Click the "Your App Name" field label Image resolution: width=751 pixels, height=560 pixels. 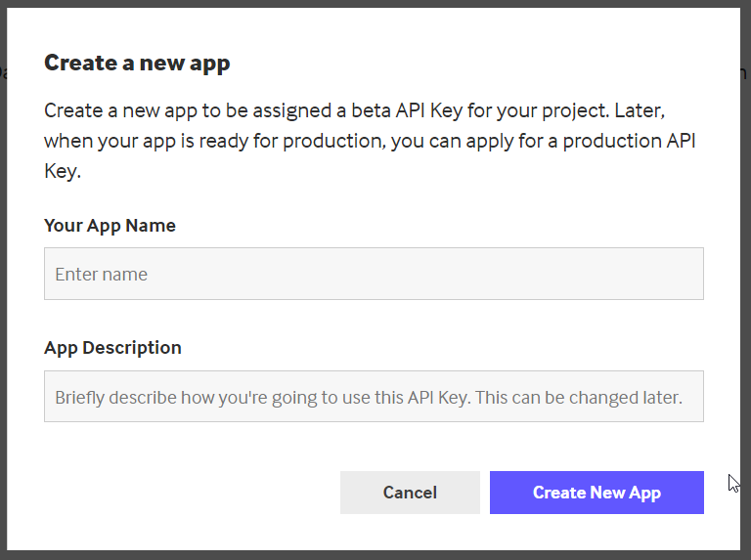coord(110,226)
